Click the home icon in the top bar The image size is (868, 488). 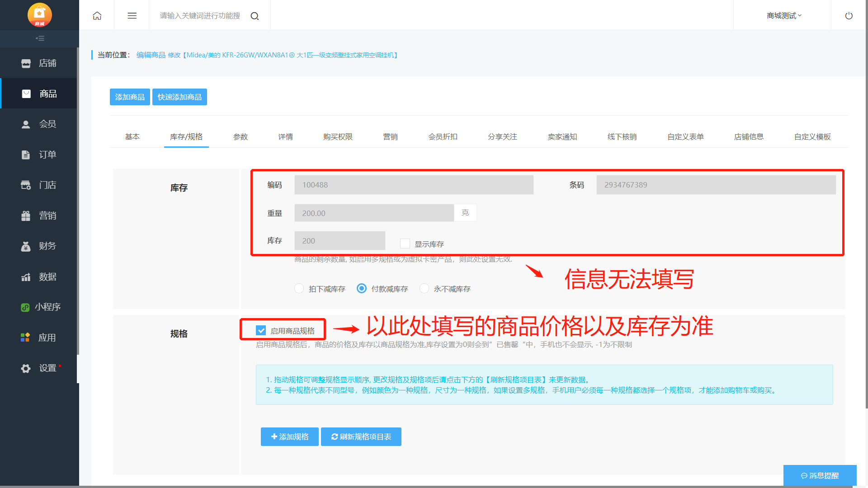click(x=97, y=16)
